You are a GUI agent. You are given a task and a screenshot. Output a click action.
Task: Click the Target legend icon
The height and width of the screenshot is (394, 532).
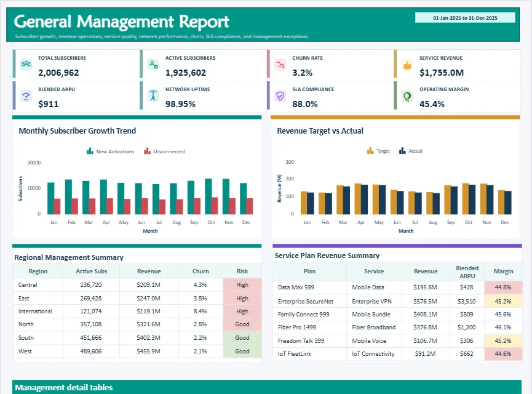pos(370,150)
